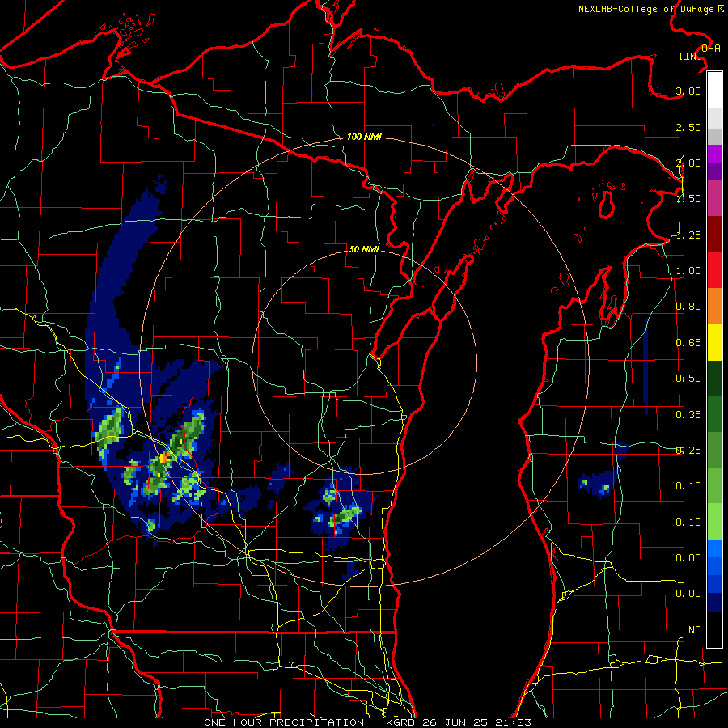Click the 50 NMI range ring label
Image resolution: width=728 pixels, height=728 pixels.
pos(364,249)
